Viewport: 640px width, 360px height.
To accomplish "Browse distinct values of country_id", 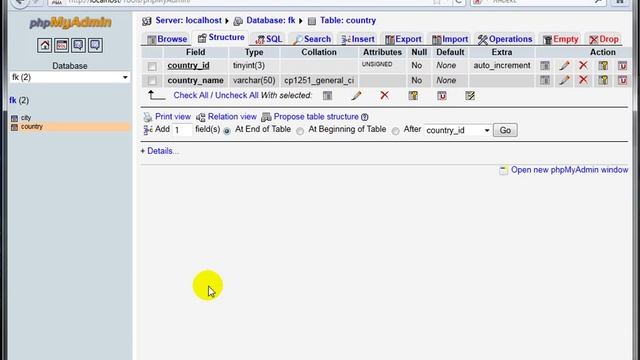I will point(545,65).
